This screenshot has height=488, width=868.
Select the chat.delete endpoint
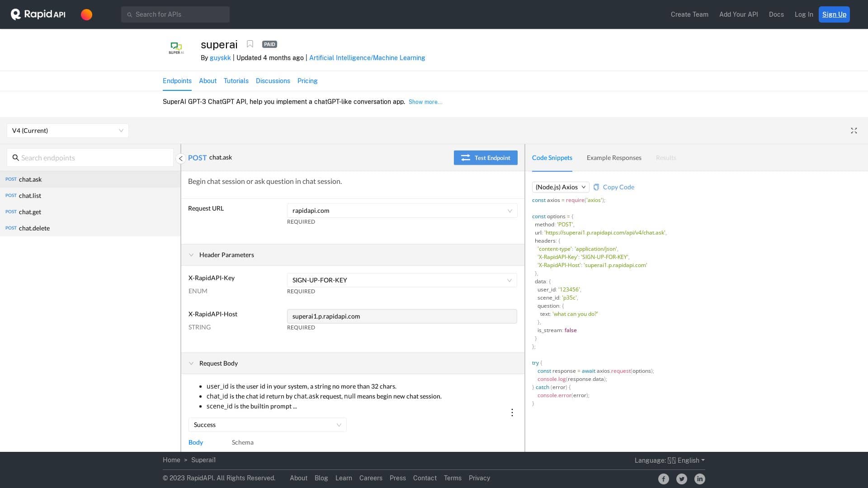pos(34,228)
